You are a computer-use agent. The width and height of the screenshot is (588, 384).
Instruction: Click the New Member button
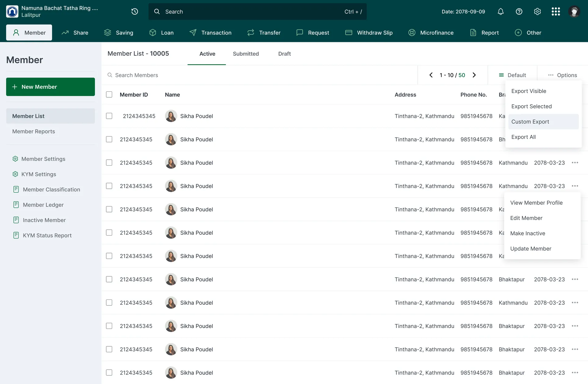point(51,87)
